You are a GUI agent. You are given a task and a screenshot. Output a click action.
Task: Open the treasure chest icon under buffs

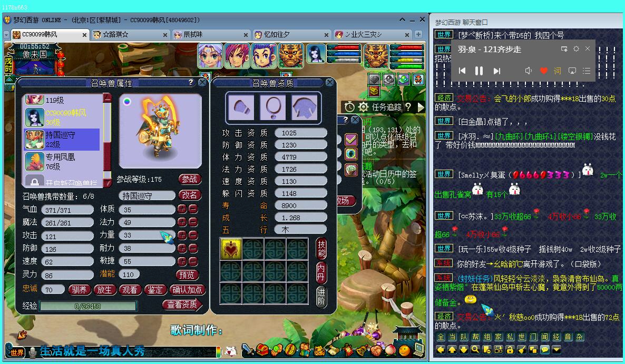point(374,92)
